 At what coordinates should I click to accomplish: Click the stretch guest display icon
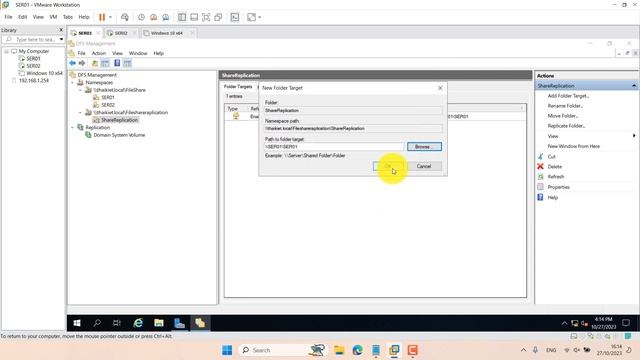(251, 17)
